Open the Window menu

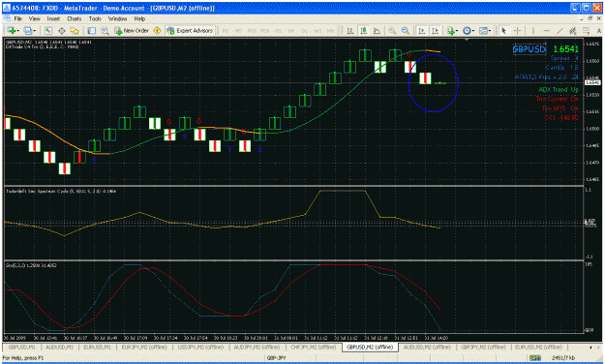coord(117,18)
